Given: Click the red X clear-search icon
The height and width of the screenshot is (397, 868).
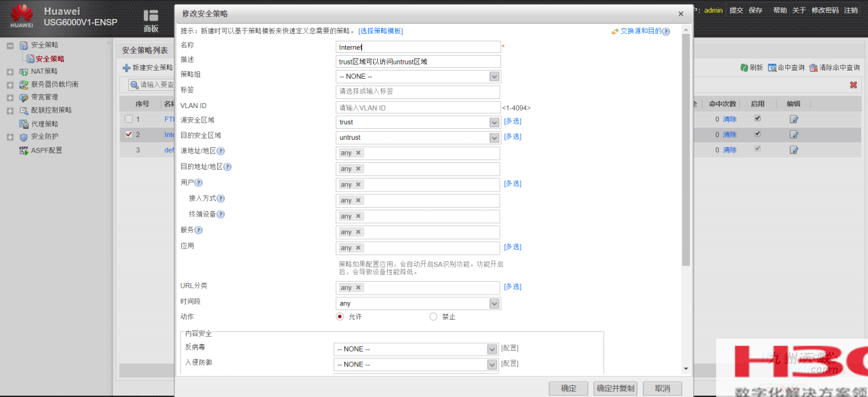Looking at the screenshot, I should [x=853, y=85].
